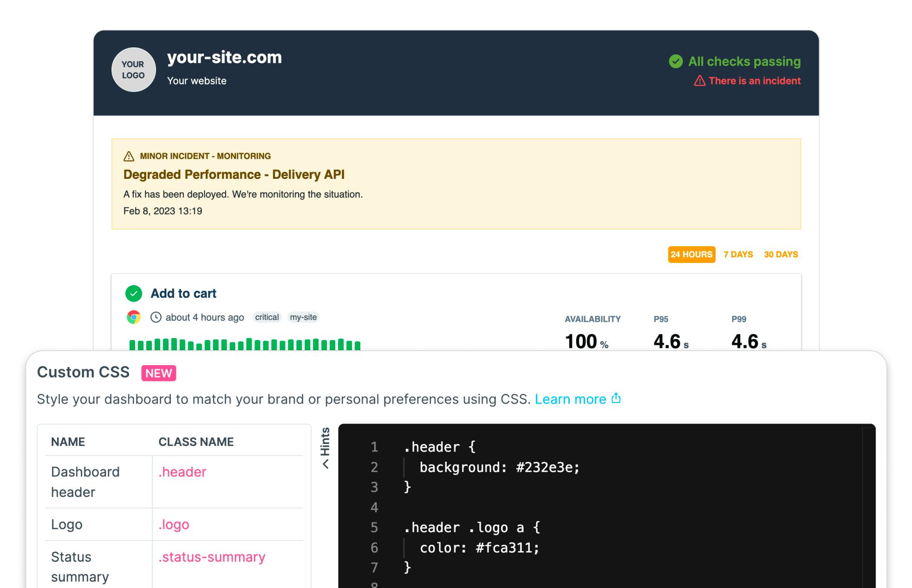
Task: Click the minor incident warning triangle icon
Action: coord(129,156)
